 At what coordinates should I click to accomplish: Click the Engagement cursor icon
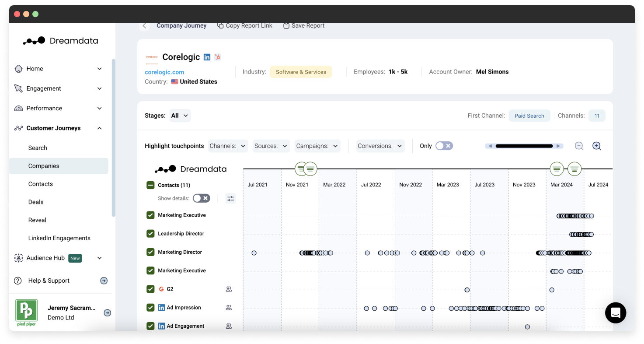(x=18, y=88)
